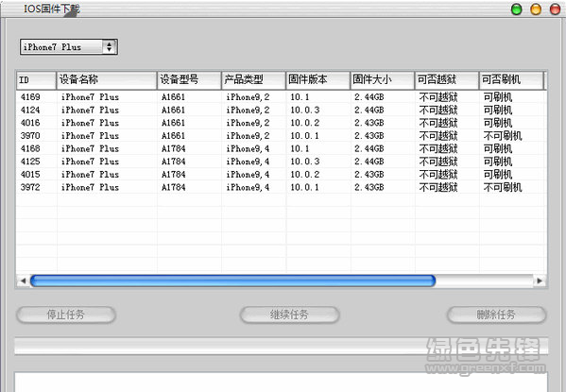Click the green window button

point(517,9)
